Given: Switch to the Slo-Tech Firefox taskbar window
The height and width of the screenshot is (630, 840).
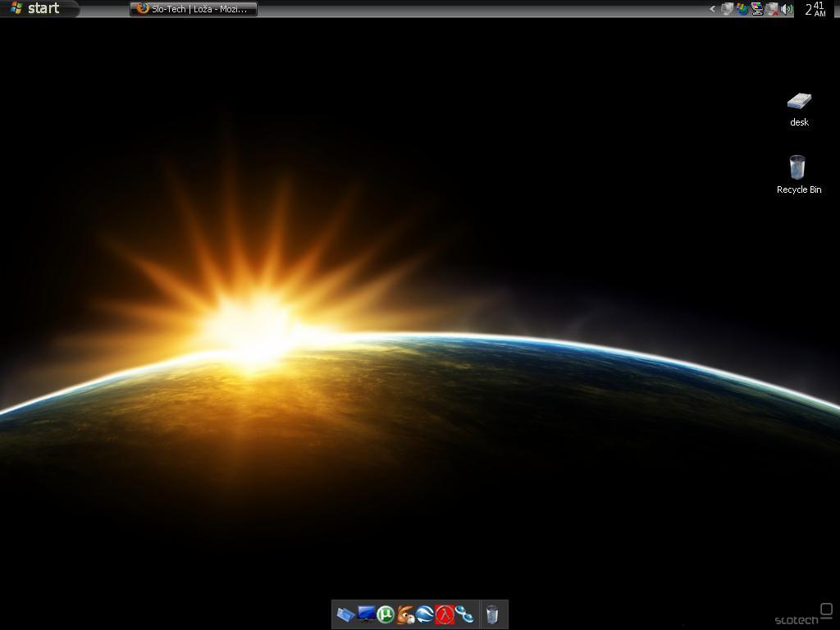Looking at the screenshot, I should (x=194, y=9).
